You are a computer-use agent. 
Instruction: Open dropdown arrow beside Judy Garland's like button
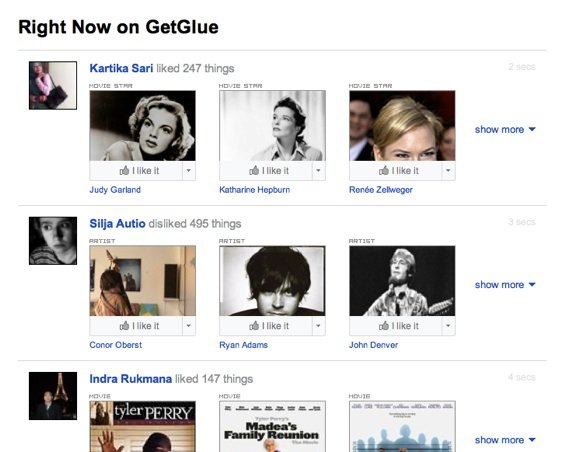(189, 171)
